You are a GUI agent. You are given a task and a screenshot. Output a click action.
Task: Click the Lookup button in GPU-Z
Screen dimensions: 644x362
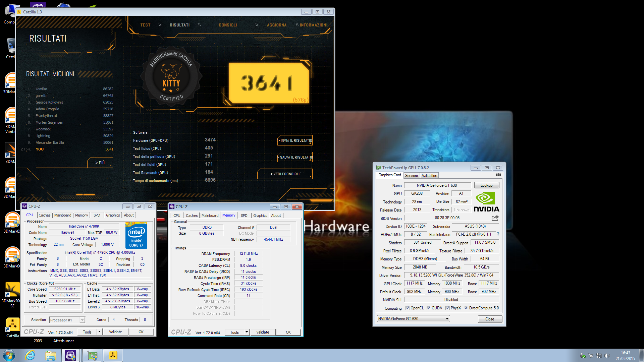486,185
